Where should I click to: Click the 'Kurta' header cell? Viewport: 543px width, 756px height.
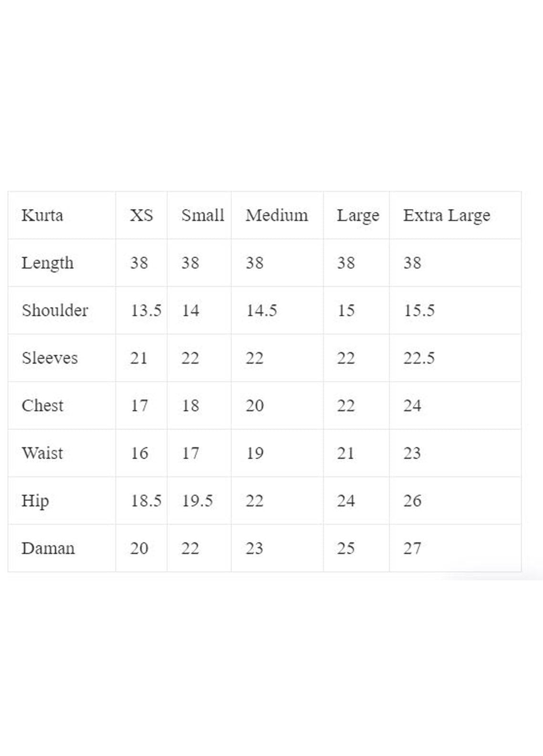[x=42, y=215]
